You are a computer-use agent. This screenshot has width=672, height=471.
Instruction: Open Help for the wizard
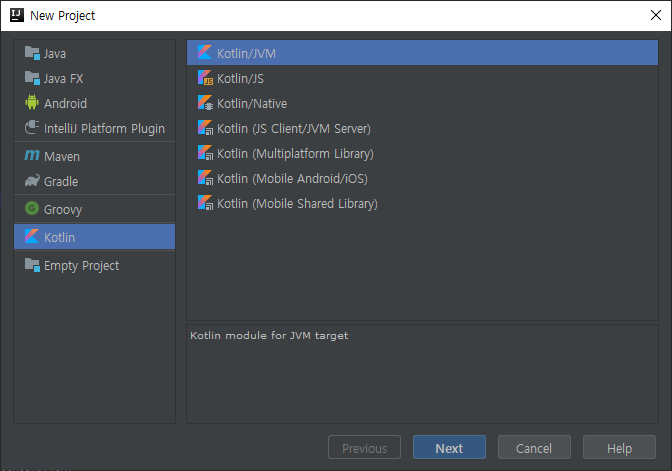point(619,448)
